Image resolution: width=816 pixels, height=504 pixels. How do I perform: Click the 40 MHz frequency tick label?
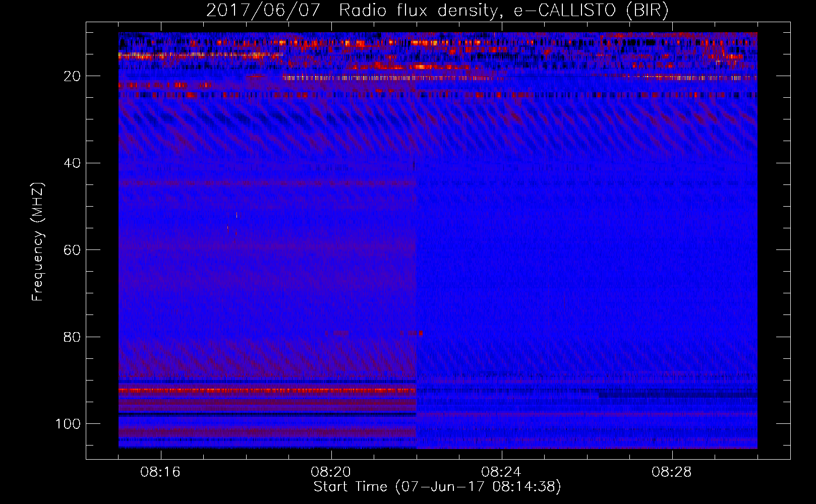[72, 163]
